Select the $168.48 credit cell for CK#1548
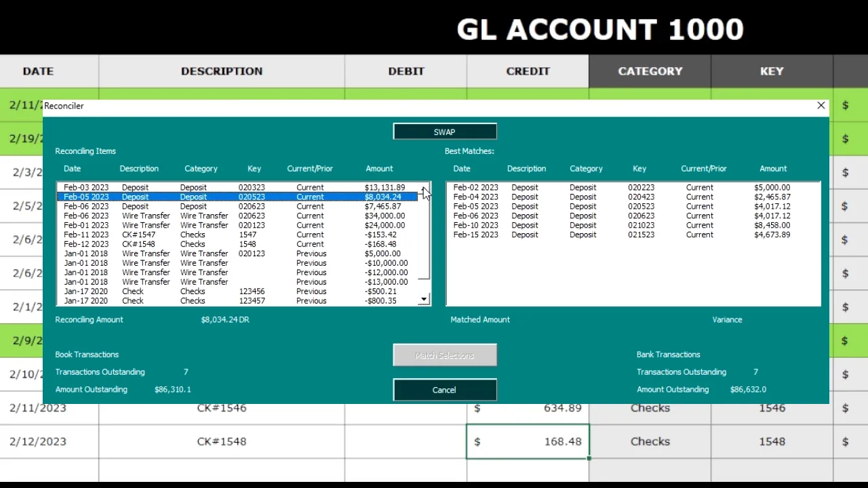 [528, 441]
